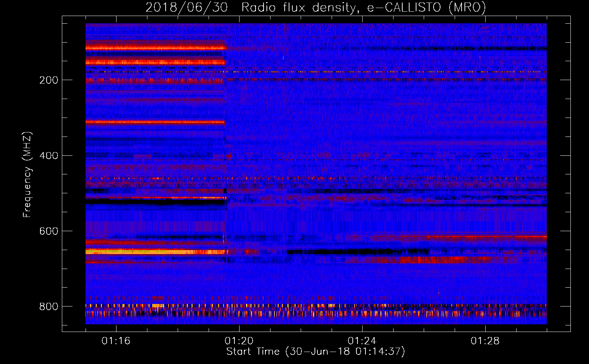Viewport: 589px width, 364px height.
Task: Click the 01:20 time tick label
Action: [x=239, y=341]
